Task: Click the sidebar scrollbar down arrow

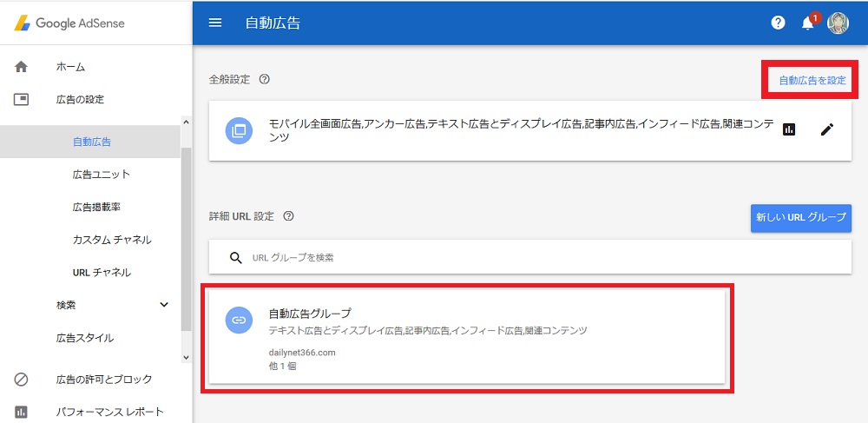Action: click(186, 358)
